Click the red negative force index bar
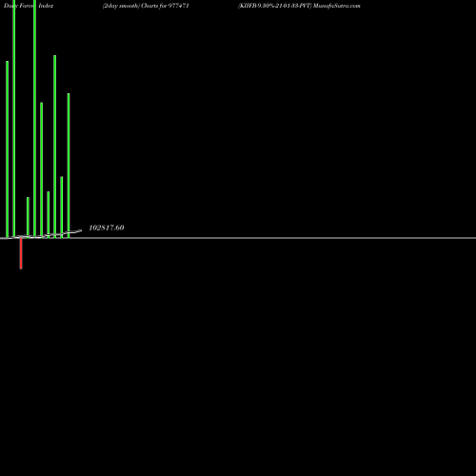This screenshot has width=476, height=476. click(x=21, y=253)
